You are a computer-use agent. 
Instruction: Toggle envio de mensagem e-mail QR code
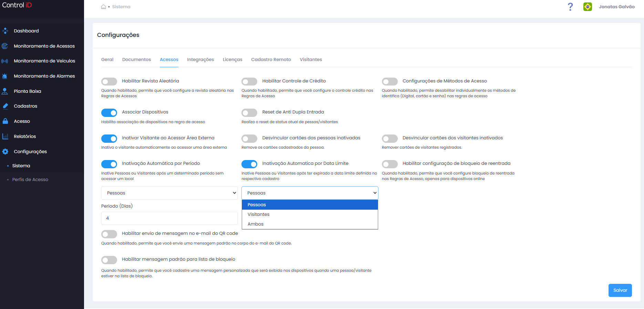pos(109,234)
